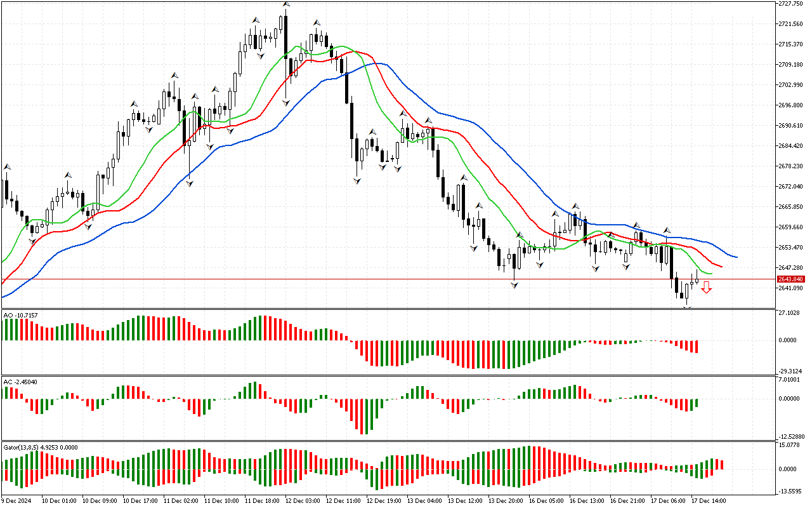Pick the 11 Dec 18:00 time label
This screenshot has height=508, width=812.
[x=262, y=500]
